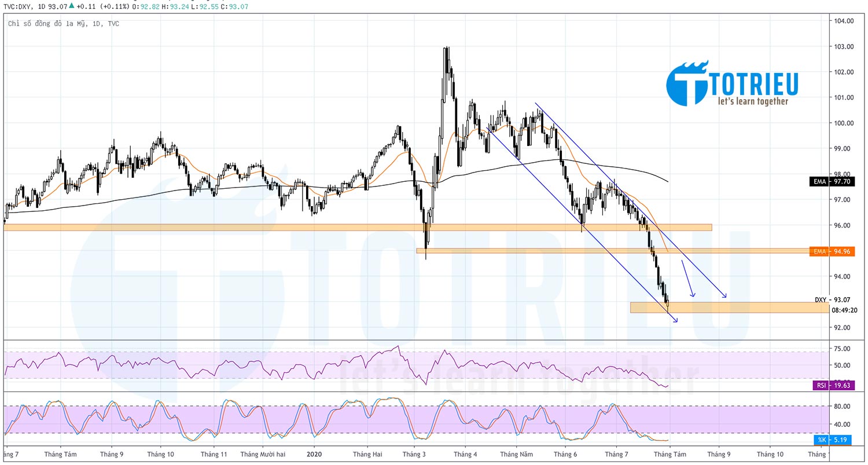Click the 'Tháng 11' time axis label
Screen dimensions: 868x465
213,455
